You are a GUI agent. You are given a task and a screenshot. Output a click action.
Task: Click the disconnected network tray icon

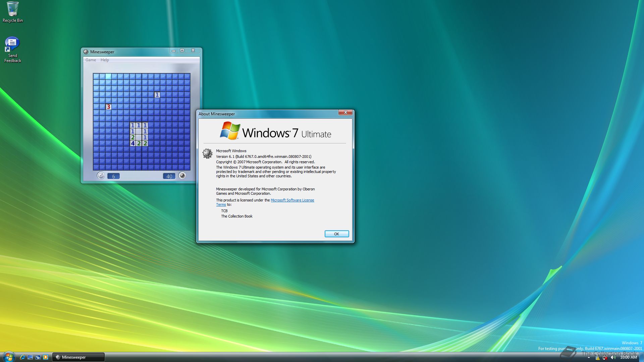pos(605,358)
